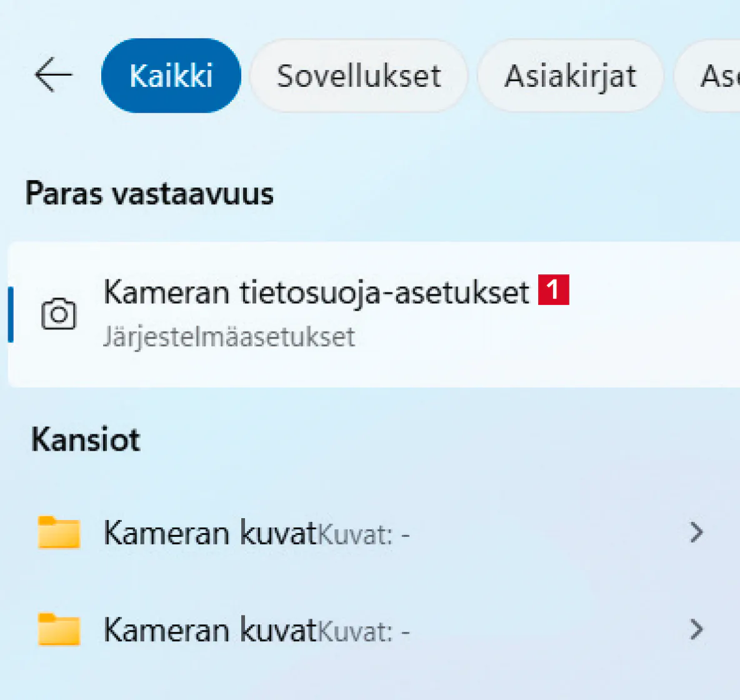
Task: Click the Kansiot section heading
Action: click(86, 439)
